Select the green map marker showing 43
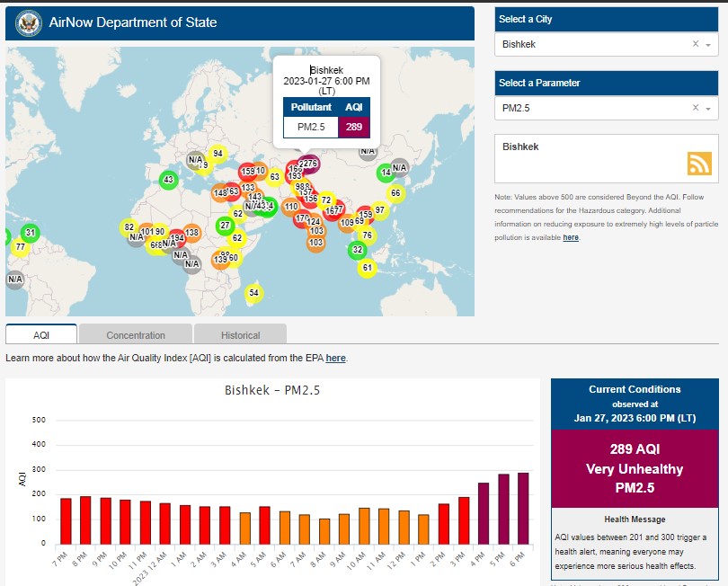 coord(167,180)
